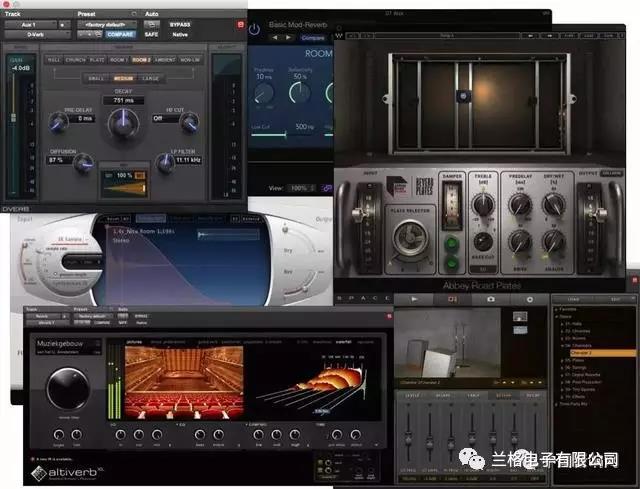Click the Abbey Road output level fader
640x489 pixels.
pyautogui.click(x=600, y=214)
